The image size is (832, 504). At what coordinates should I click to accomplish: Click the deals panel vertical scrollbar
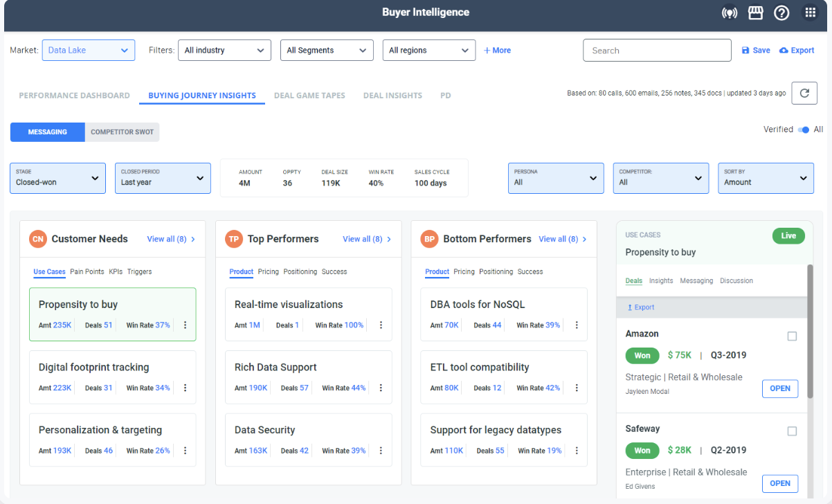[810, 331]
